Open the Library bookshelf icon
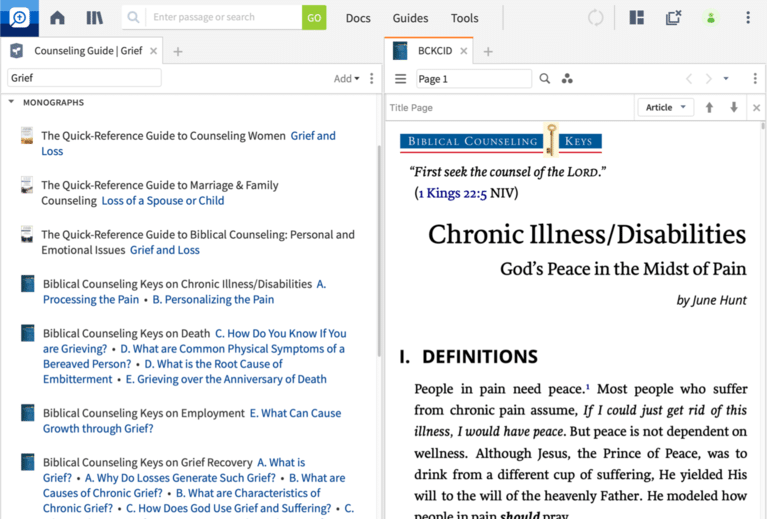 point(94,18)
